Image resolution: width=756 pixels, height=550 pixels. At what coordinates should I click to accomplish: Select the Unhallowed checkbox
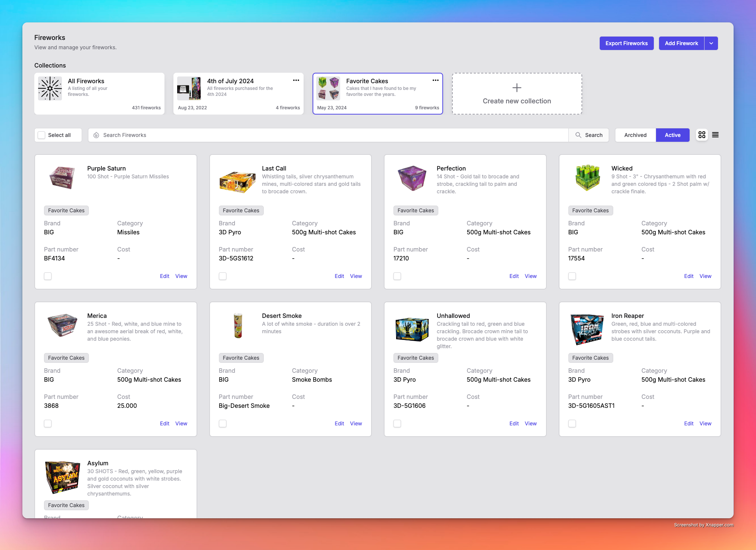[x=397, y=424]
